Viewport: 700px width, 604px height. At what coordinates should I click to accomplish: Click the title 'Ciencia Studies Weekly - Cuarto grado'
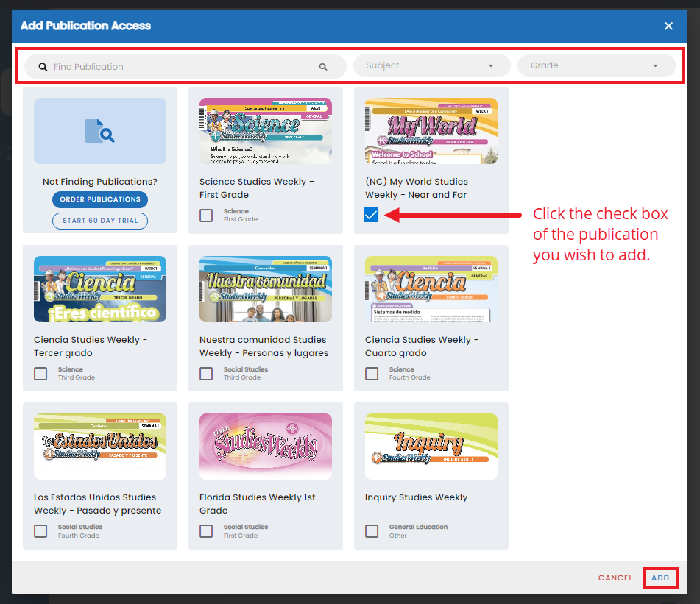pos(422,347)
